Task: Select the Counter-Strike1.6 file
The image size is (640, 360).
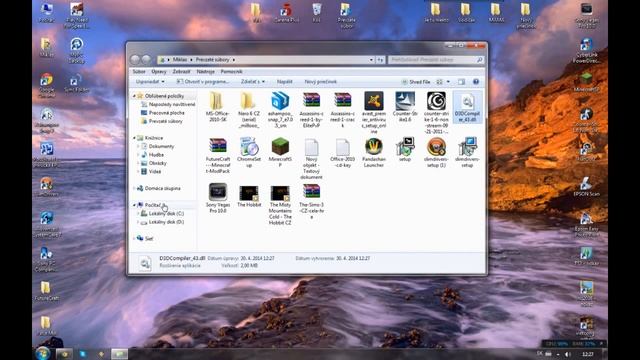Action: (x=405, y=107)
